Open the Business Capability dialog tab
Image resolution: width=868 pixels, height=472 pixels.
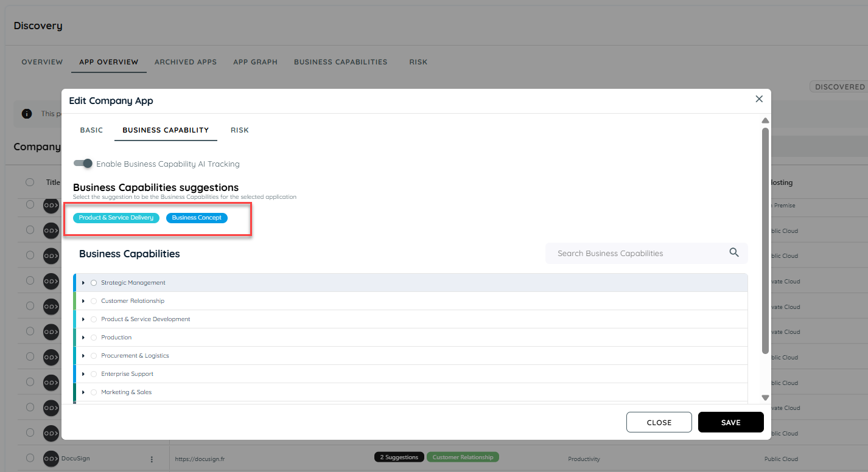166,130
